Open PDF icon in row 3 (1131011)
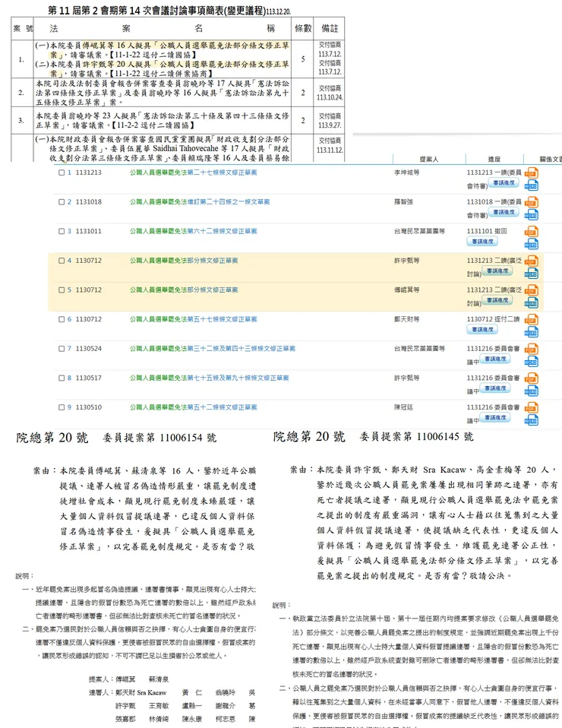562x728 pixels. [x=531, y=232]
